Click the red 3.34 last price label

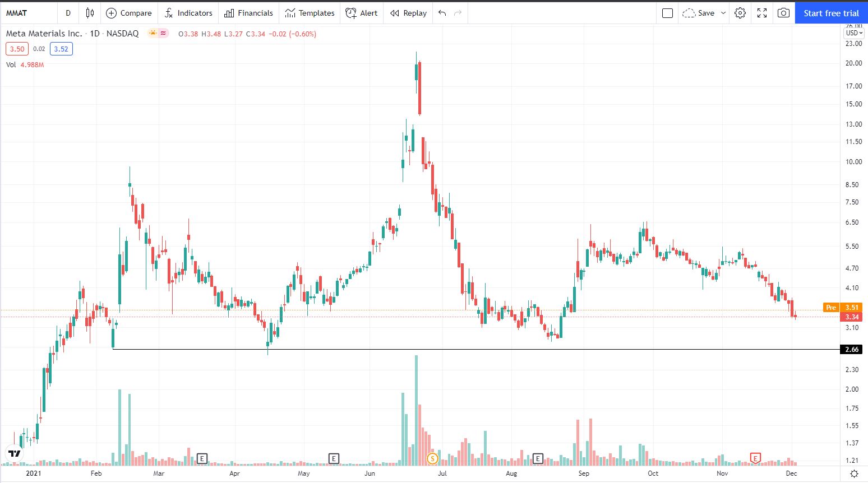click(852, 317)
